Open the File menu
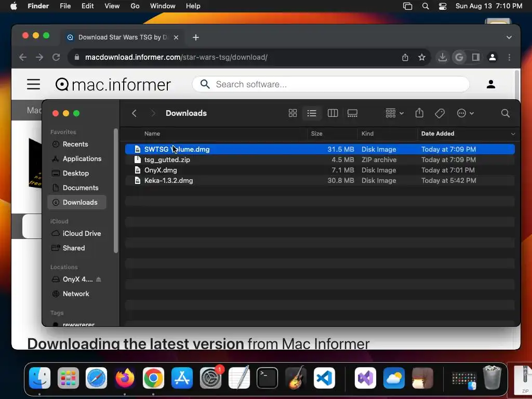532x399 pixels. [x=65, y=6]
